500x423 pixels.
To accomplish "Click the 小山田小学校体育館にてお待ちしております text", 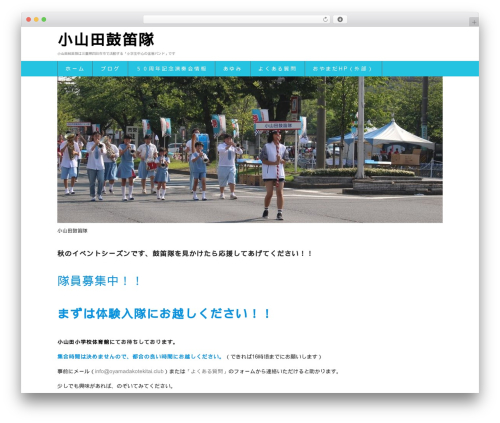I will [116, 342].
